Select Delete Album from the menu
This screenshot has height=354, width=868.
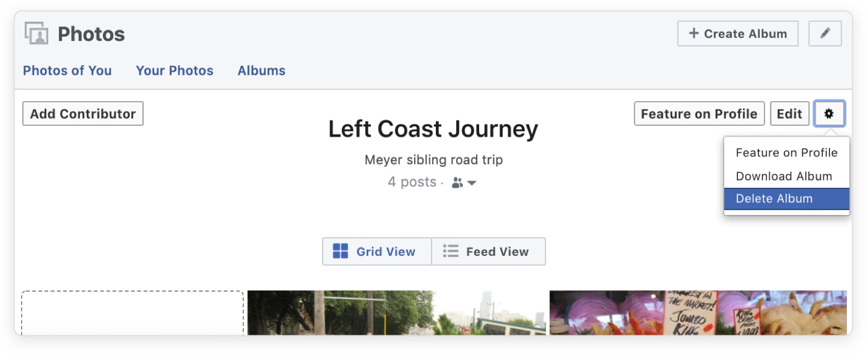(774, 199)
